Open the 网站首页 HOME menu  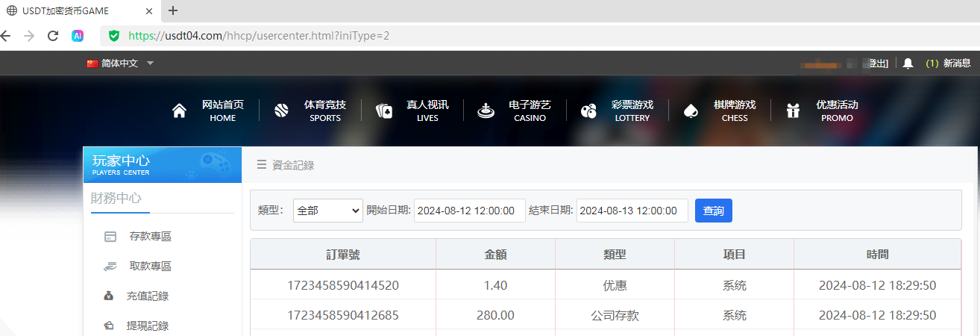point(222,111)
